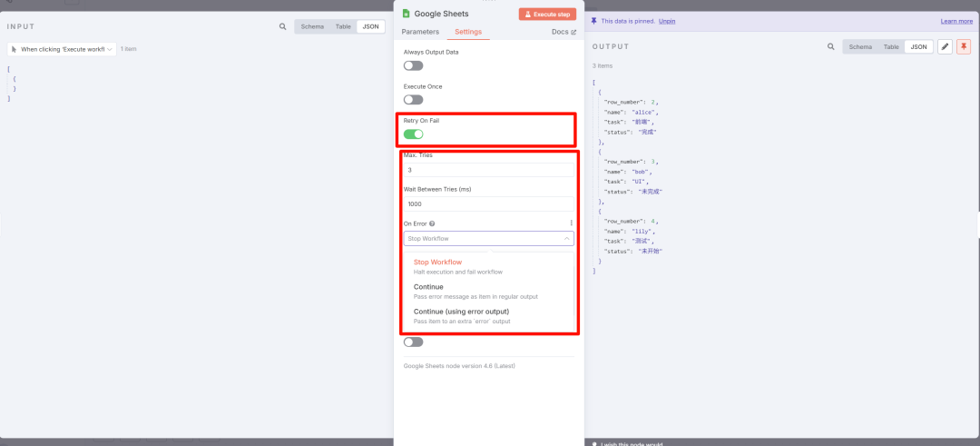
Task: Click the On Error help question icon
Action: (432, 223)
